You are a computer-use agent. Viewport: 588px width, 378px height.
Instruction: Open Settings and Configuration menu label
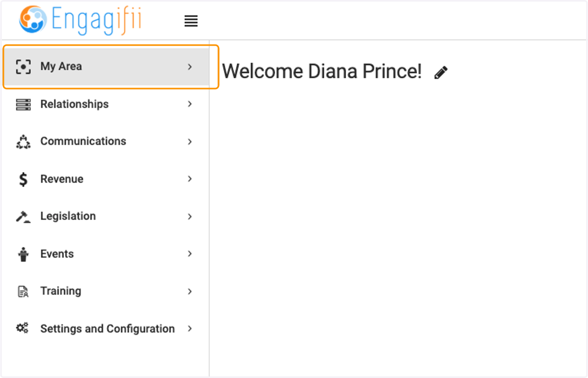(x=107, y=329)
